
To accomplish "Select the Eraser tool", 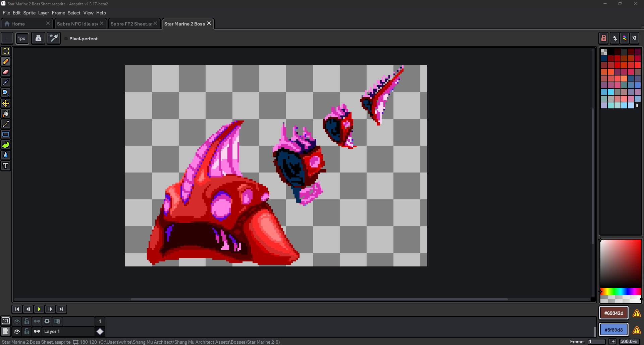I will (x=6, y=72).
